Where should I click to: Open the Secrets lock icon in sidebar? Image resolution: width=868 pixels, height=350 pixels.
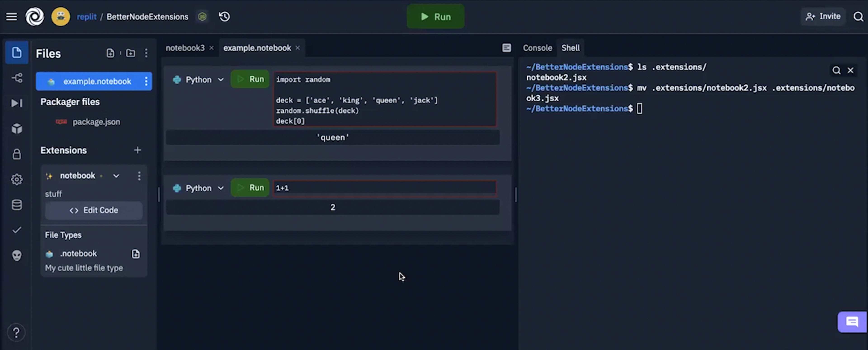(x=17, y=154)
